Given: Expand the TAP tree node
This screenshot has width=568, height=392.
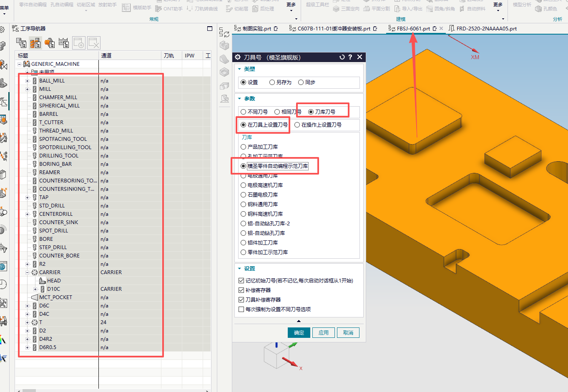Looking at the screenshot, I should point(28,197).
